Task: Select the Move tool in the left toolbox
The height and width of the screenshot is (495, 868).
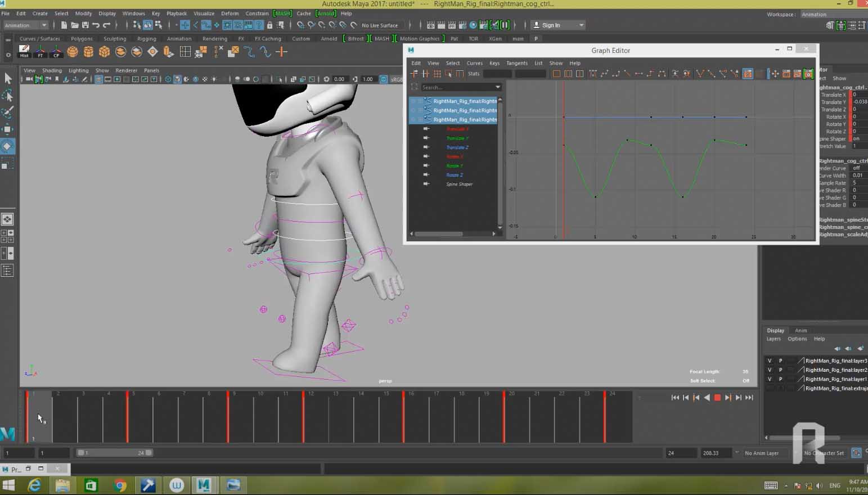Action: 8,129
